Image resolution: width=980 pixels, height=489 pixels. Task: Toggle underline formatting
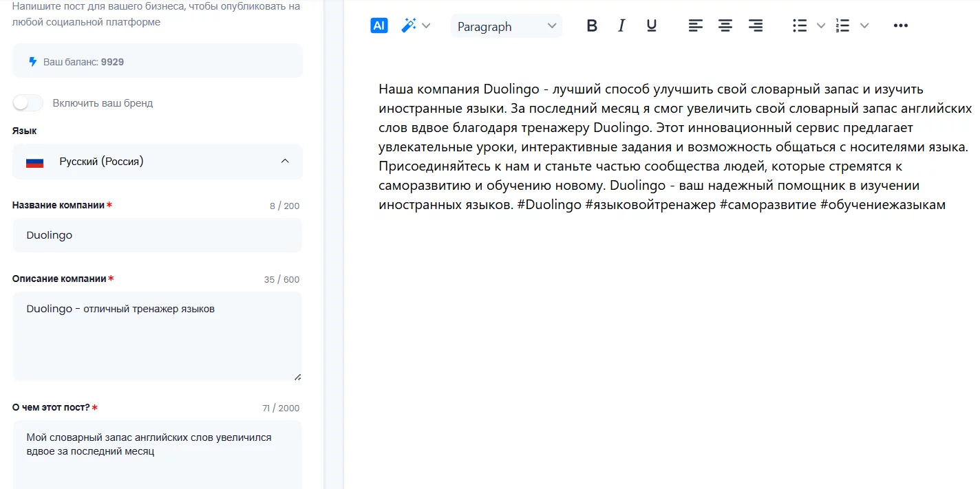coord(652,25)
